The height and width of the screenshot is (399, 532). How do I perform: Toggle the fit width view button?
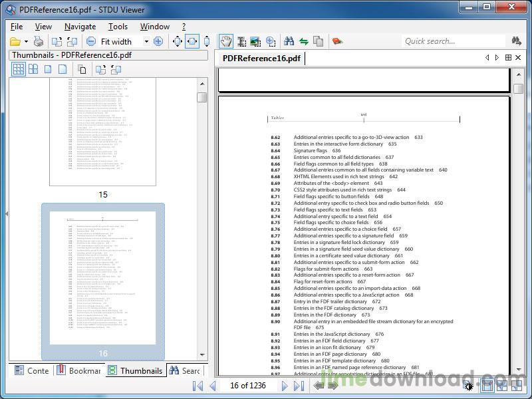(x=192, y=41)
